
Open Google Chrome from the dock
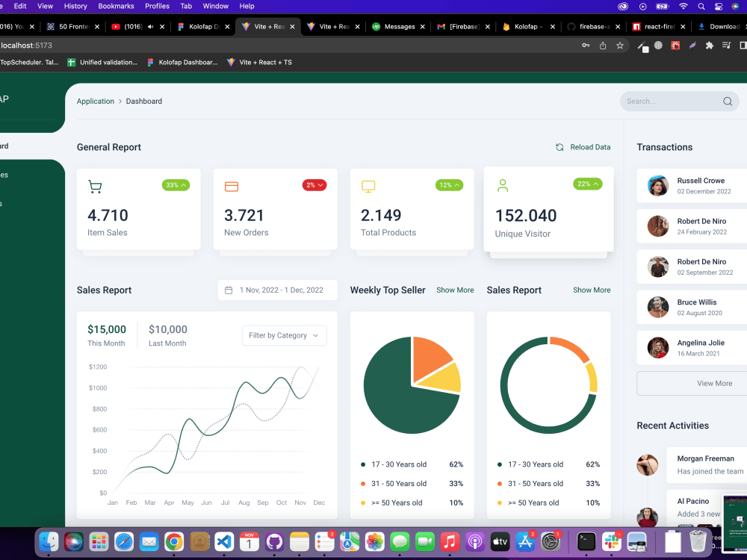coord(174,542)
